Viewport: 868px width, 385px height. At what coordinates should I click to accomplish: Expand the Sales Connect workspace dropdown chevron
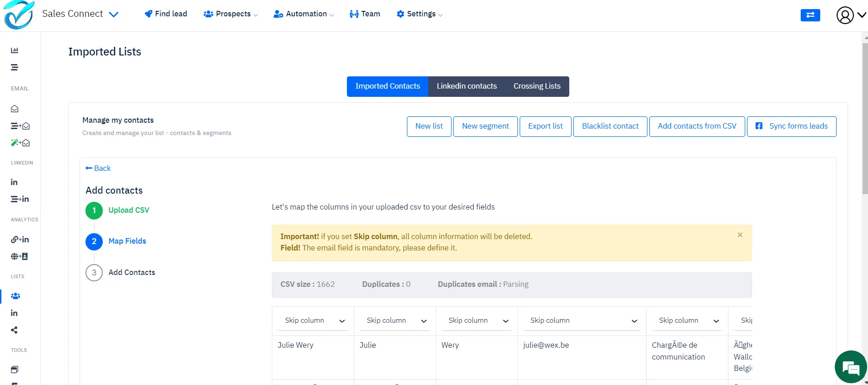[114, 15]
